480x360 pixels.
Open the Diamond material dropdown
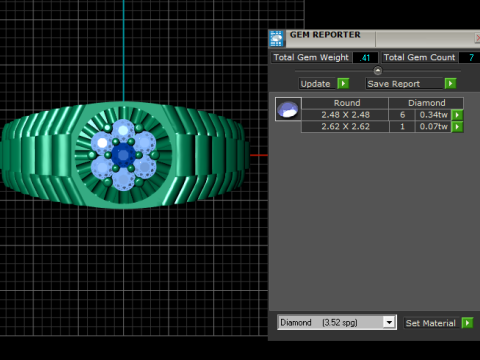(389, 322)
